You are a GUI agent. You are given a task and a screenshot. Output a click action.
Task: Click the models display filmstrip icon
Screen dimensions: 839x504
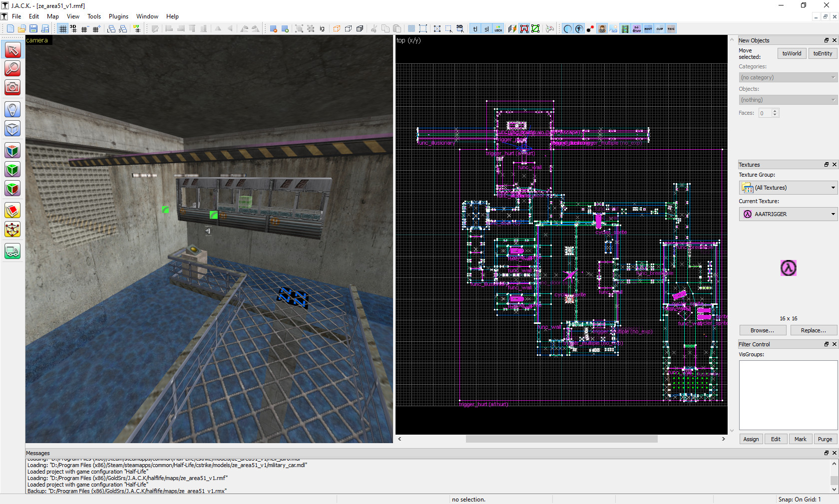tap(625, 29)
